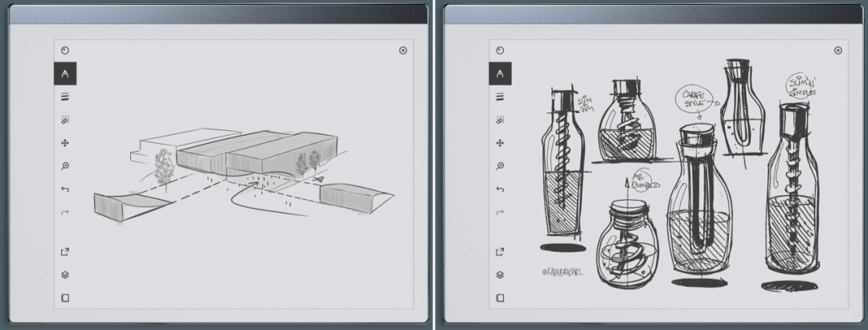
Task: Choose the eraser selection tool on the bottle sketch screen
Action: point(500,120)
